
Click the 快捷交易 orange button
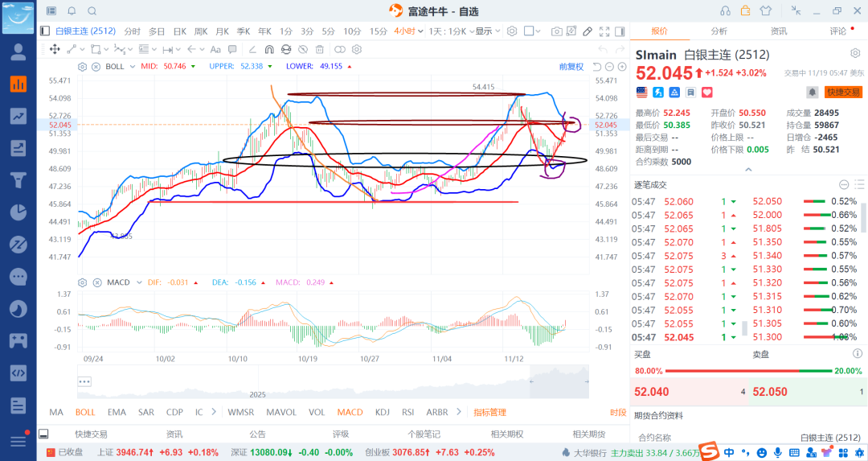click(843, 93)
